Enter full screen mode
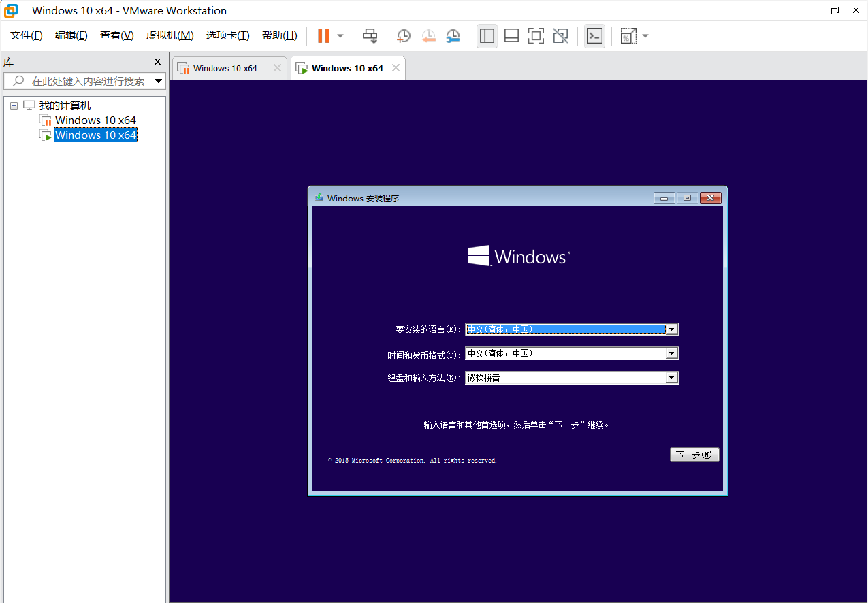Viewport: 868px width, 603px height. [x=536, y=36]
